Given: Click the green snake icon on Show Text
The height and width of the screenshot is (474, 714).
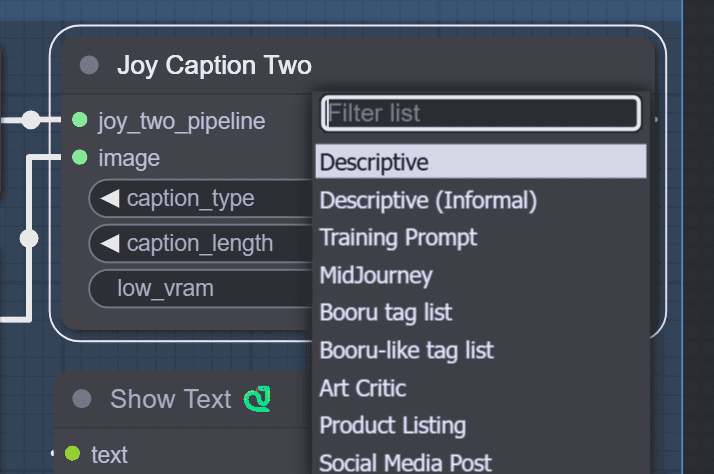Looking at the screenshot, I should click(x=257, y=399).
